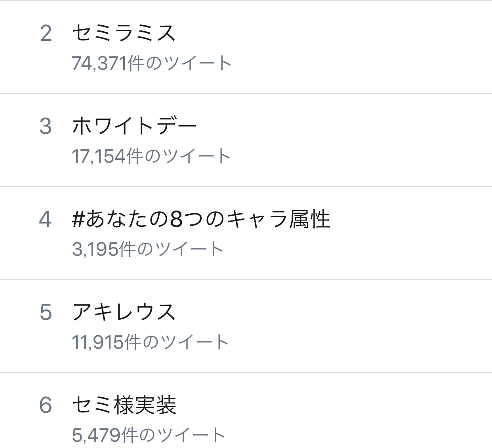Tap the 3,195件のツイート count
492x448 pixels.
(147, 249)
